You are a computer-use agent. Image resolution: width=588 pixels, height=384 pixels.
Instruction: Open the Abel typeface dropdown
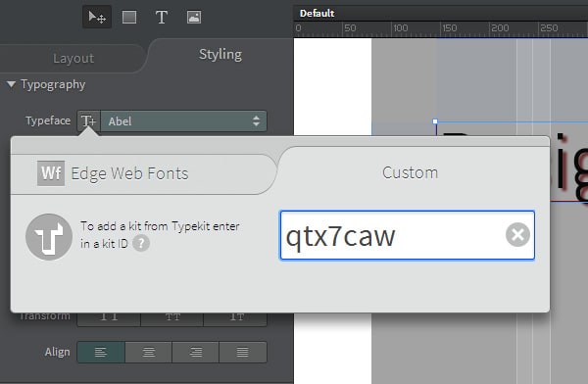coord(183,120)
